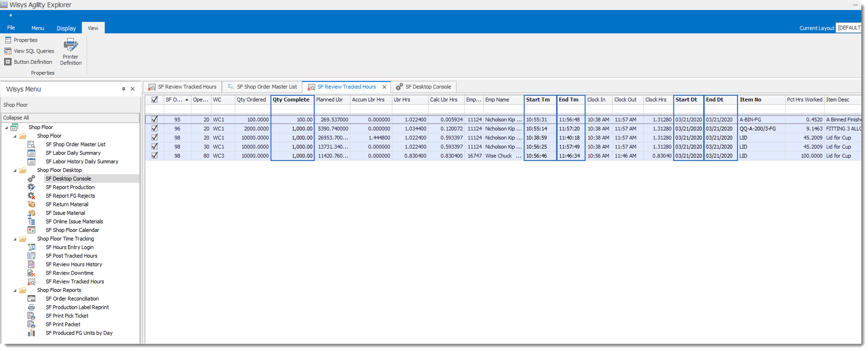This screenshot has width=868, height=351.
Task: Click the SF Print Pick Ticket icon
Action: (31, 316)
